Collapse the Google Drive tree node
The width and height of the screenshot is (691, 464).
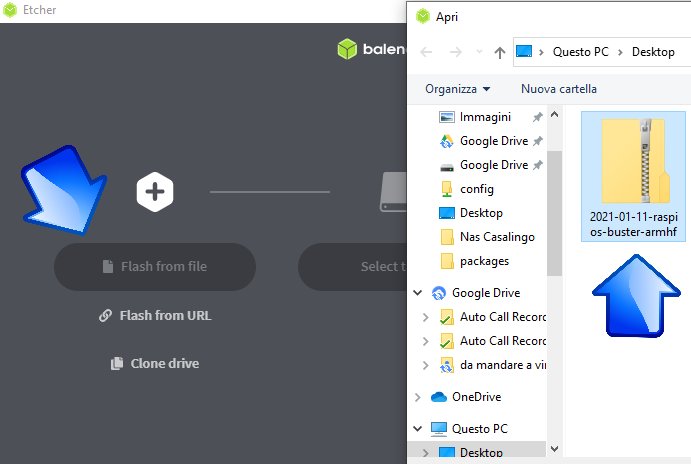(x=417, y=294)
